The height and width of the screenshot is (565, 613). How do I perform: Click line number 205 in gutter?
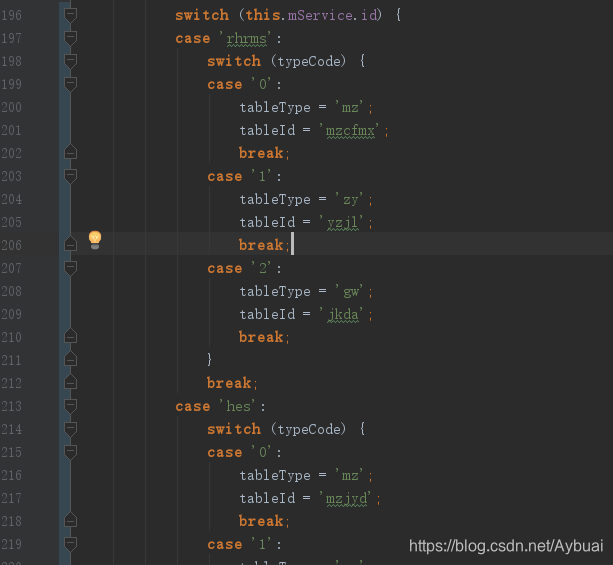pos(11,222)
